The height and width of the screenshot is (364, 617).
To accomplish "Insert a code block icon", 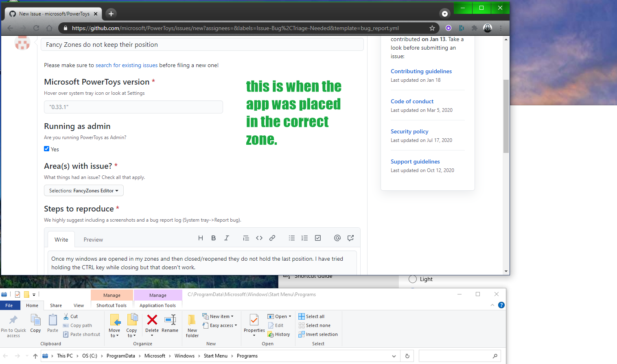I will pyautogui.click(x=259, y=238).
